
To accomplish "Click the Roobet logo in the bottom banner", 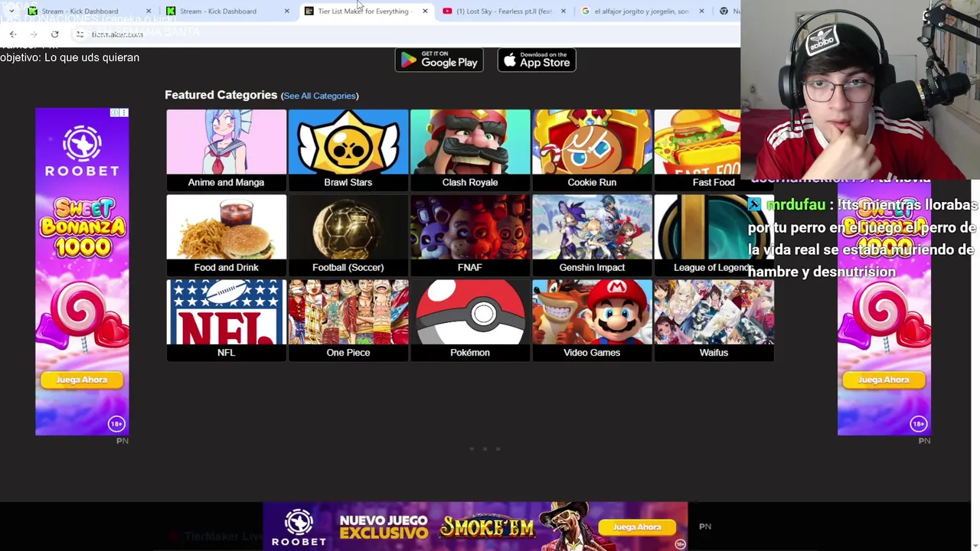I will [299, 527].
